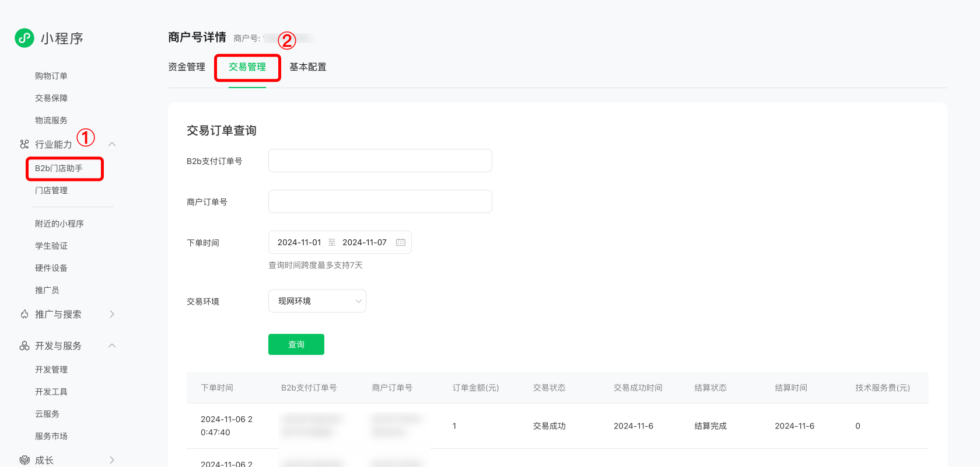Click the 交易成功 status cell
This screenshot has height=467, width=980.
click(x=549, y=426)
